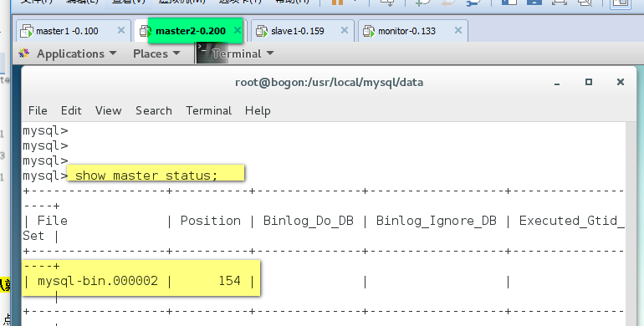
Task: Click the VM icon on slave1 tab
Action: [262, 31]
